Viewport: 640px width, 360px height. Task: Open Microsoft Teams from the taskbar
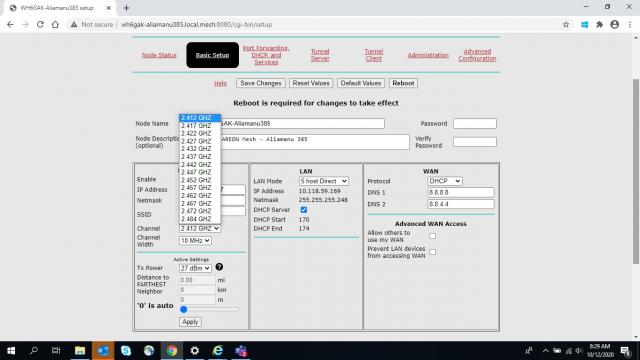coord(241,351)
